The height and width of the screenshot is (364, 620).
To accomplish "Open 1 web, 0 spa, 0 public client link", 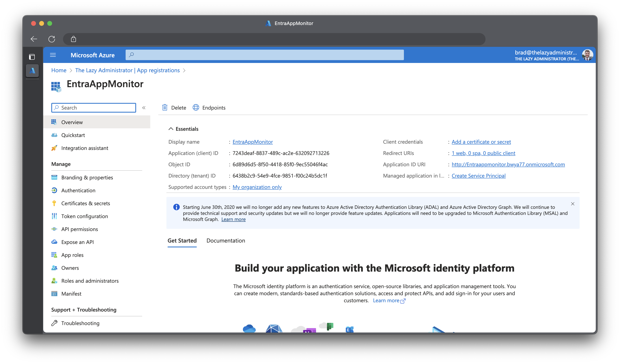I will click(483, 153).
